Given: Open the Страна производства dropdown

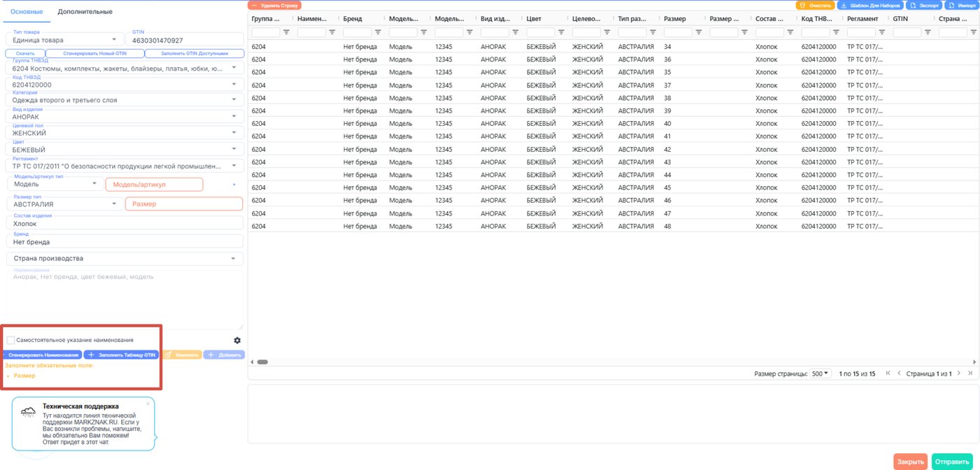Looking at the screenshot, I should tap(125, 259).
